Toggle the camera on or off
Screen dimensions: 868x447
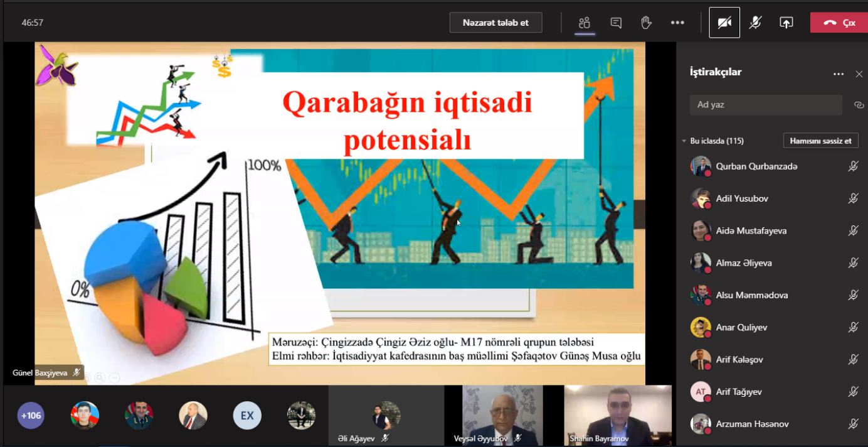(x=724, y=23)
